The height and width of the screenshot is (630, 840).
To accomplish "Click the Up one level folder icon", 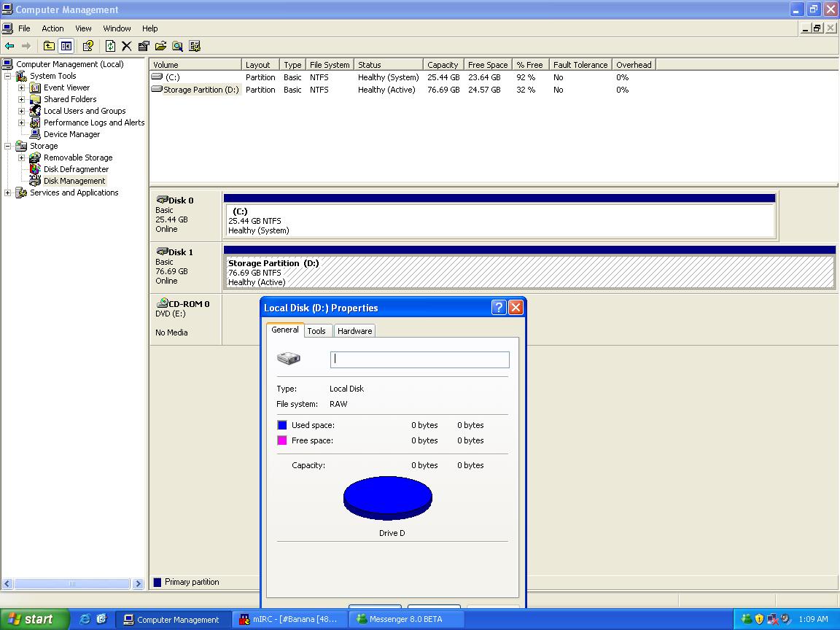I will click(49, 46).
